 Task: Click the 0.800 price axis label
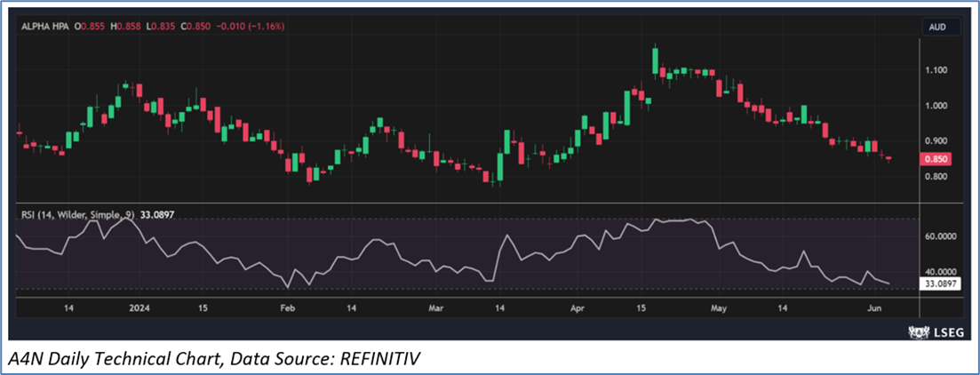click(x=937, y=177)
